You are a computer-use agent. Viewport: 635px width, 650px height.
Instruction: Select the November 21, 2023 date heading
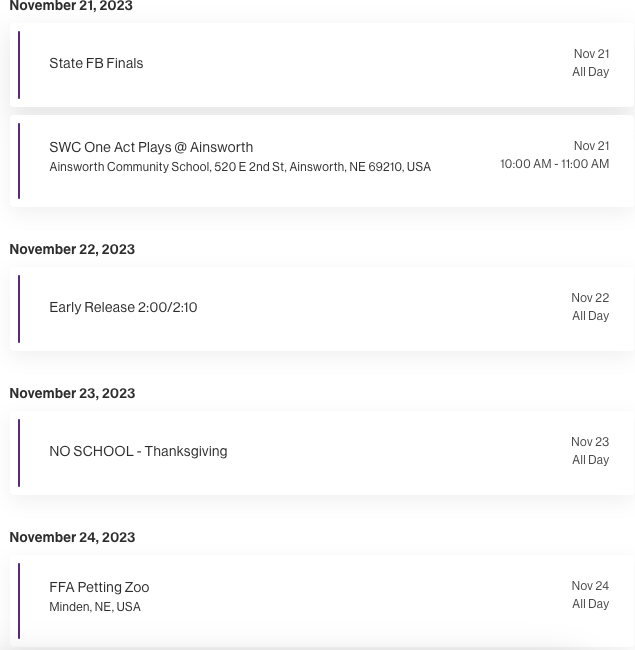(71, 6)
